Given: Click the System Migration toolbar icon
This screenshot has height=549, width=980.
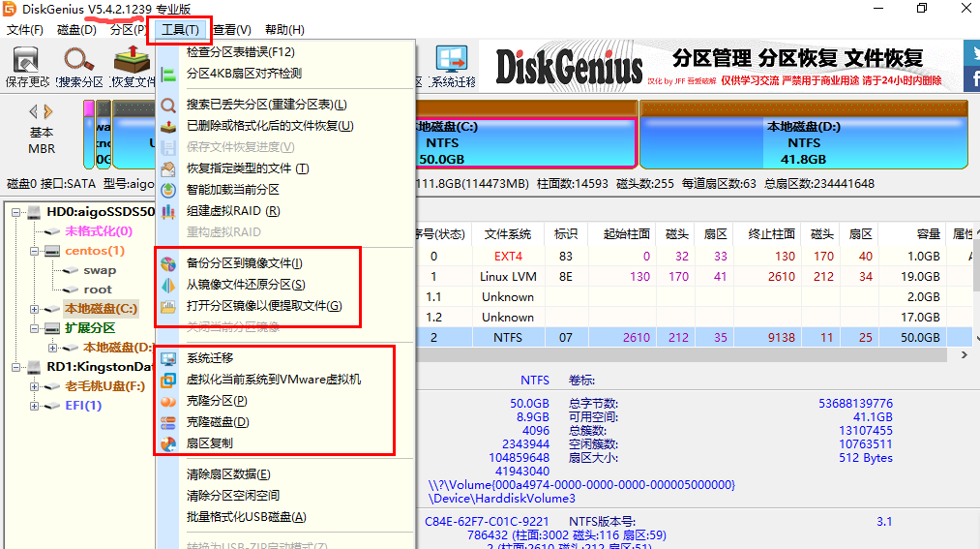Looking at the screenshot, I should [x=452, y=61].
